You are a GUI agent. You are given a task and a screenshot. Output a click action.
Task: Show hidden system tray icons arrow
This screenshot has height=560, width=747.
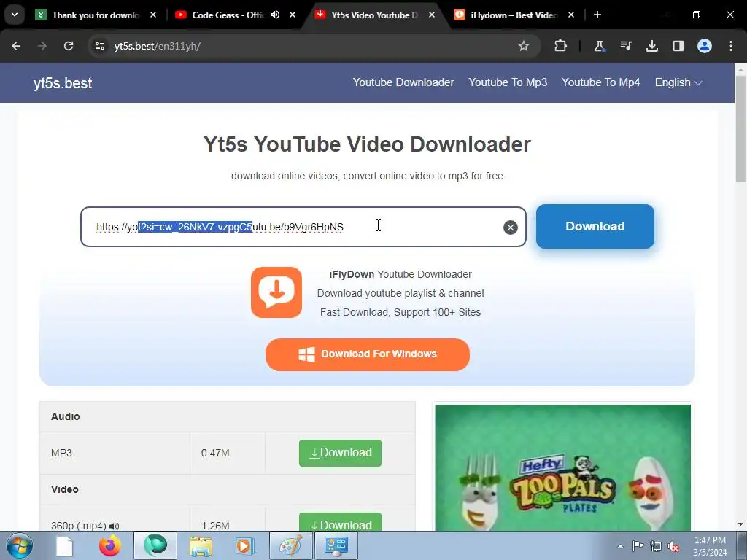point(620,546)
